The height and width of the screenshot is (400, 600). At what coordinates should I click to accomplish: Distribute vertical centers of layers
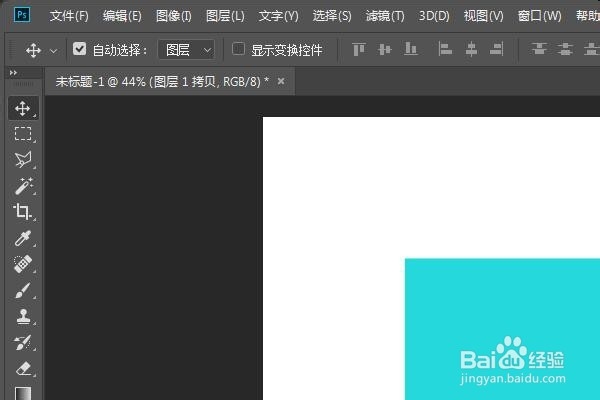pos(565,49)
